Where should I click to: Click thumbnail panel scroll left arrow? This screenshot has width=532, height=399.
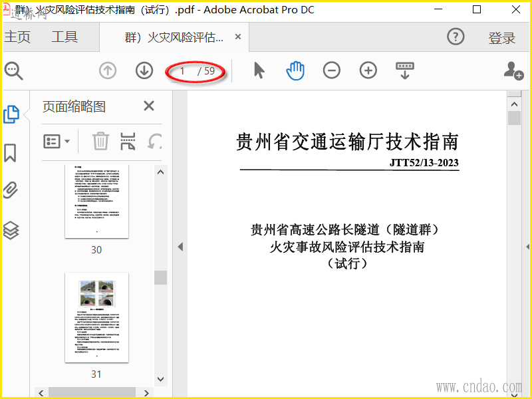pyautogui.click(x=41, y=393)
